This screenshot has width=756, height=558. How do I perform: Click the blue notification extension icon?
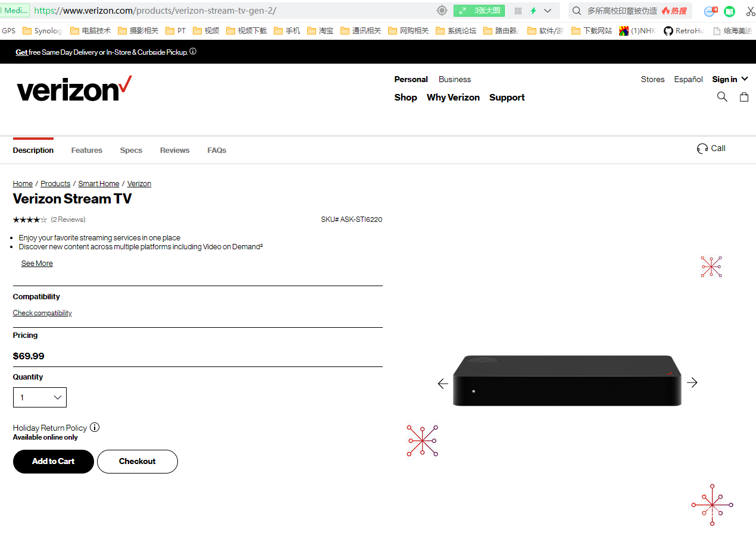coord(711,11)
